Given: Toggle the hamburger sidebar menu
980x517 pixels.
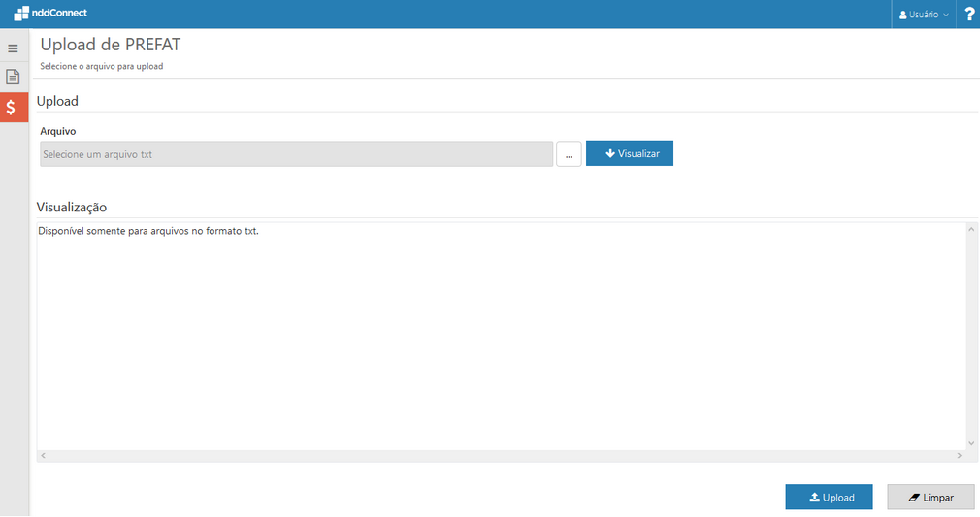Looking at the screenshot, I should point(14,48).
